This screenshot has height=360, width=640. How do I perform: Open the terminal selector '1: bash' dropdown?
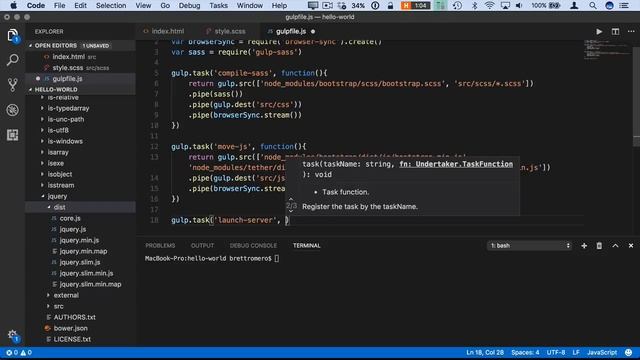point(529,246)
